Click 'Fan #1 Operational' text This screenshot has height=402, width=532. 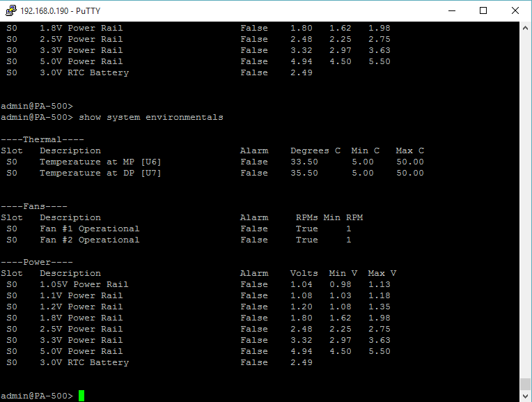point(90,229)
